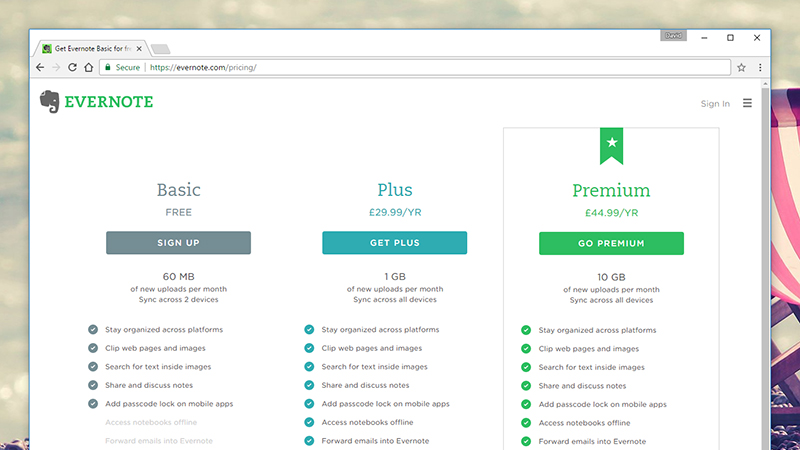Viewport: 800px width, 450px height.
Task: Click Plus's 'Access notebooks offline' text
Action: pos(367,422)
